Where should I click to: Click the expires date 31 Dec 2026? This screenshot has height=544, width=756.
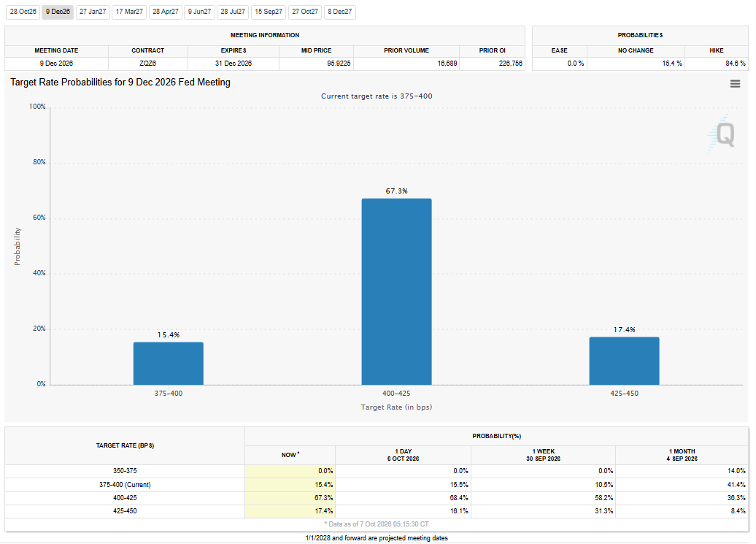point(234,64)
